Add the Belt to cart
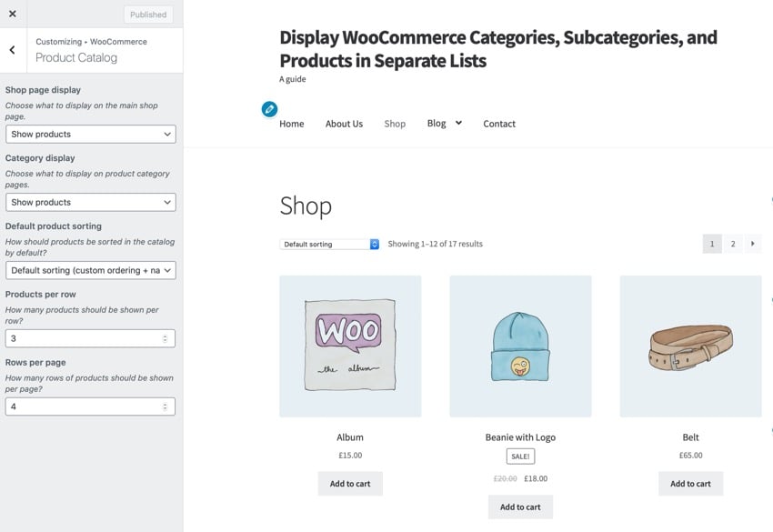This screenshot has height=532, width=773. (690, 483)
